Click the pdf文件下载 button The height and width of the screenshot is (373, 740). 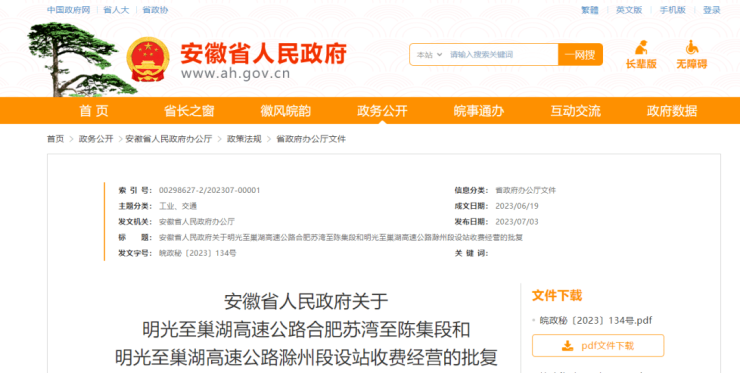[x=598, y=346]
